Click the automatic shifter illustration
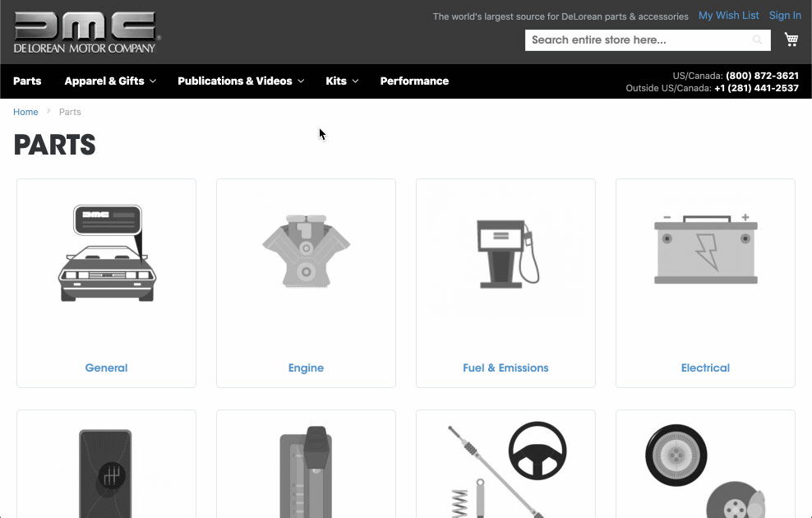This screenshot has height=518, width=812. (x=306, y=471)
